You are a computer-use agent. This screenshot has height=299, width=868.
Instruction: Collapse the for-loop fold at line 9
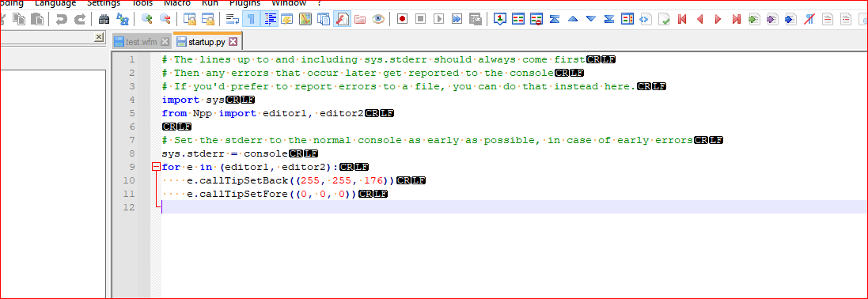click(x=156, y=167)
